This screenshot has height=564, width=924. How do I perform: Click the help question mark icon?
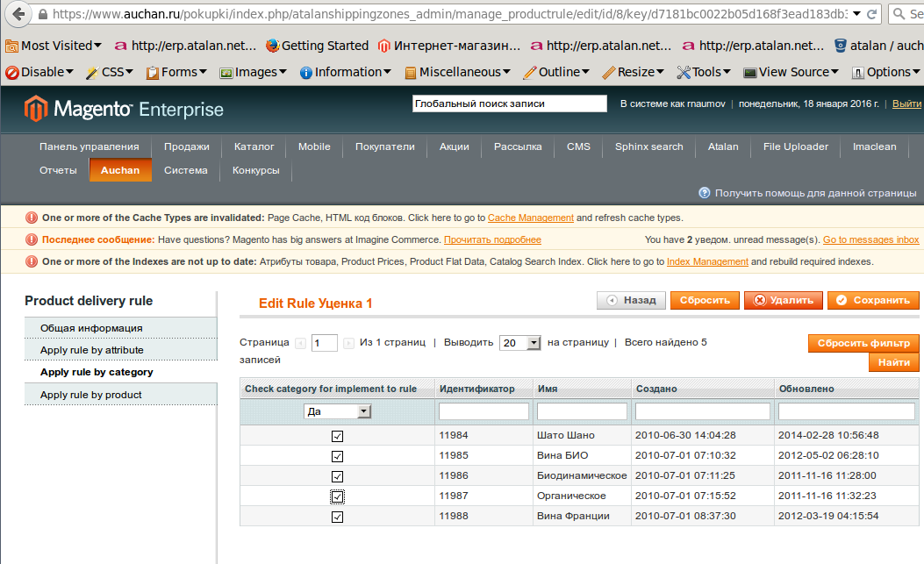coord(705,193)
